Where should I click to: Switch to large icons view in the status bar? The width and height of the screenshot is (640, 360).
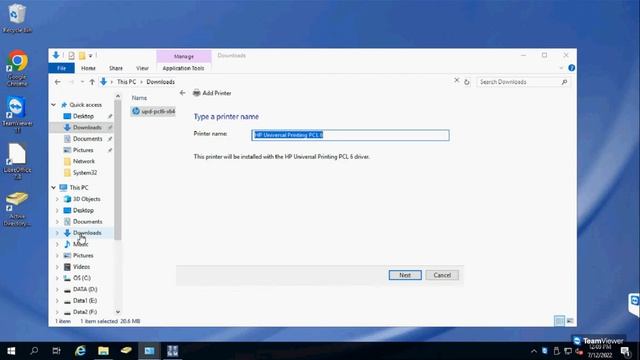[570, 321]
